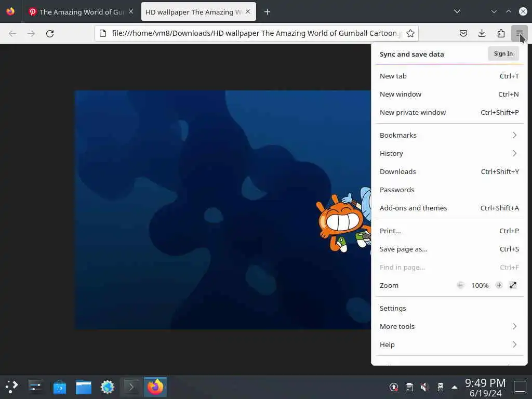Open a new tab with plus button
The height and width of the screenshot is (399, 532).
click(268, 12)
